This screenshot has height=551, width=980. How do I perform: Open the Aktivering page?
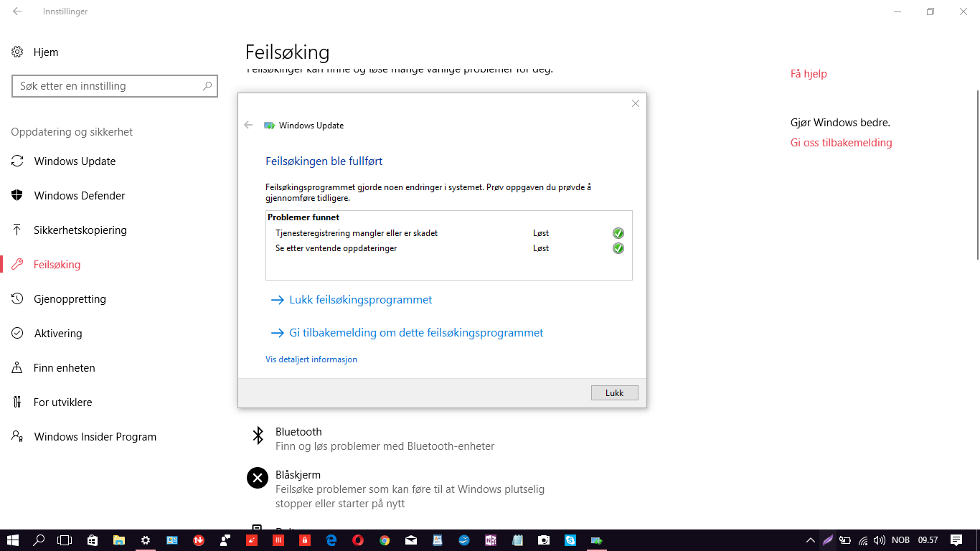[58, 334]
